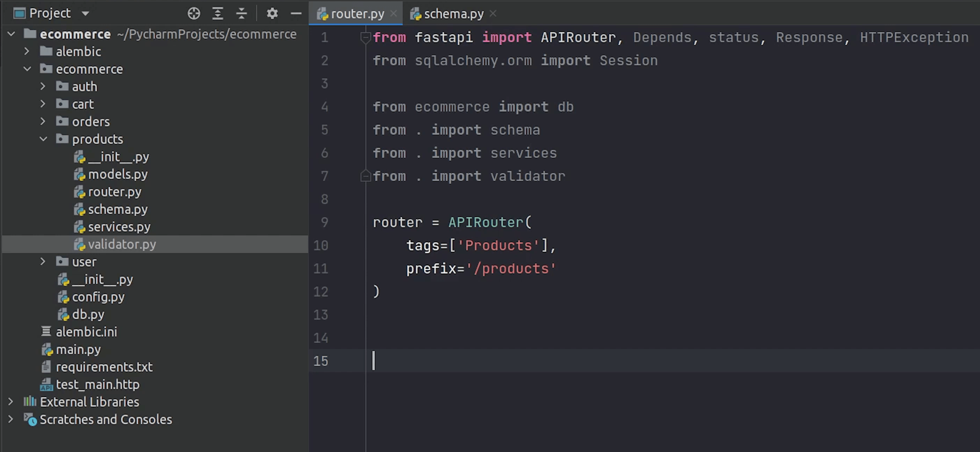Select test_main.http file
The image size is (980, 452).
click(97, 384)
